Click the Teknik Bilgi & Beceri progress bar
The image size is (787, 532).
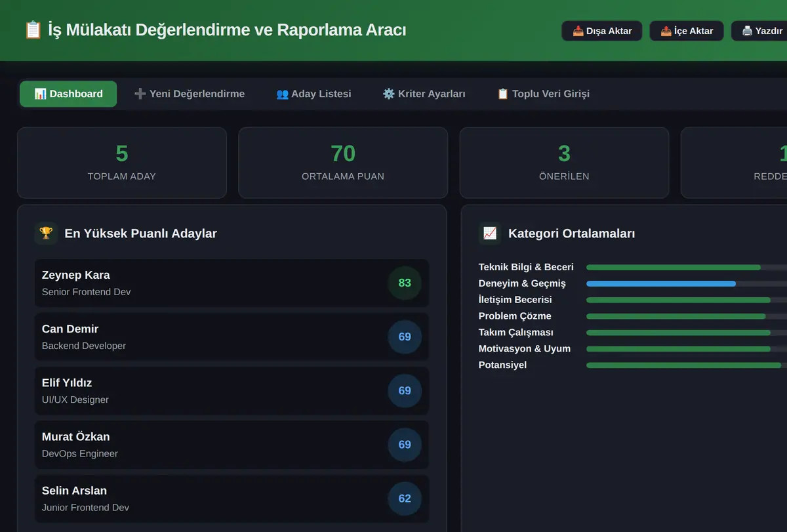(687, 268)
